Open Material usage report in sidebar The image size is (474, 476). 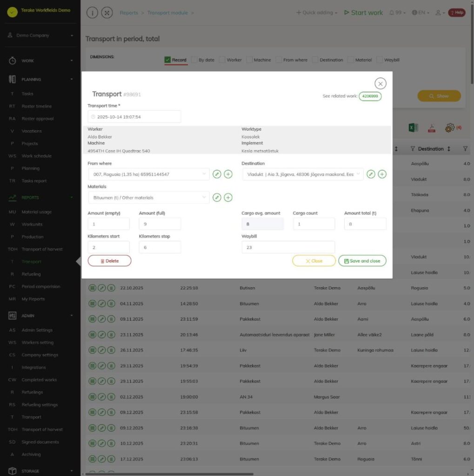coord(36,212)
